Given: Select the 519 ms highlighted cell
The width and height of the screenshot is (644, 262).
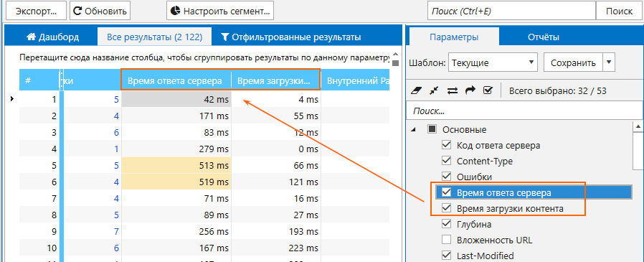Looking at the screenshot, I should pyautogui.click(x=176, y=182).
